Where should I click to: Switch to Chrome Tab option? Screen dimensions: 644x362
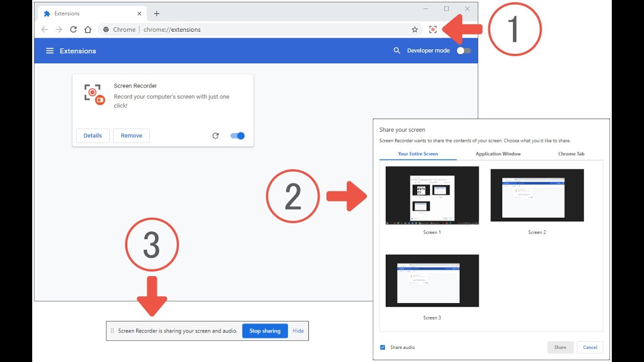coord(571,154)
